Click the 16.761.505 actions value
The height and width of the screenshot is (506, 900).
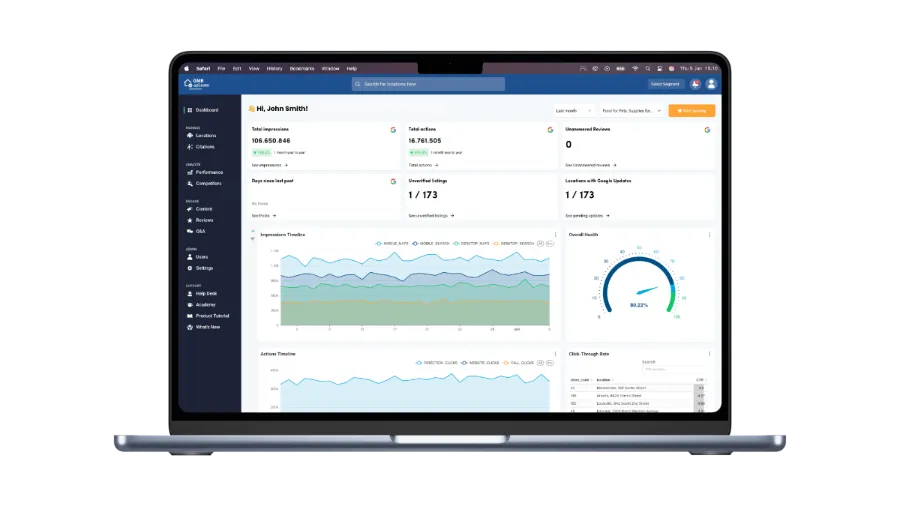click(x=425, y=141)
